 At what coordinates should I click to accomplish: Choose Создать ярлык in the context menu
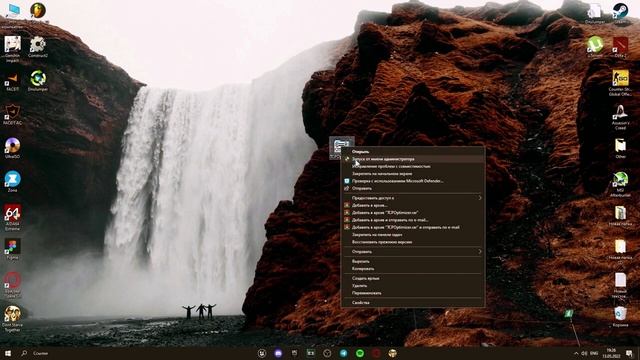[x=413, y=278]
